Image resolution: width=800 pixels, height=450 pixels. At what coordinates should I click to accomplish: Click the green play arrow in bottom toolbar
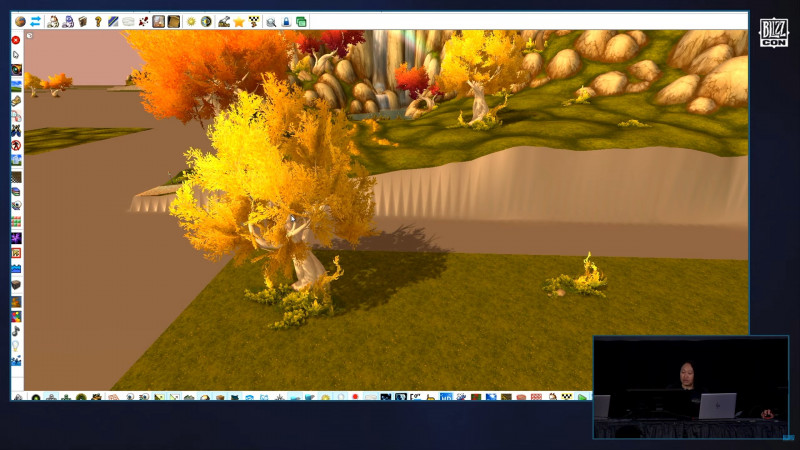point(582,396)
